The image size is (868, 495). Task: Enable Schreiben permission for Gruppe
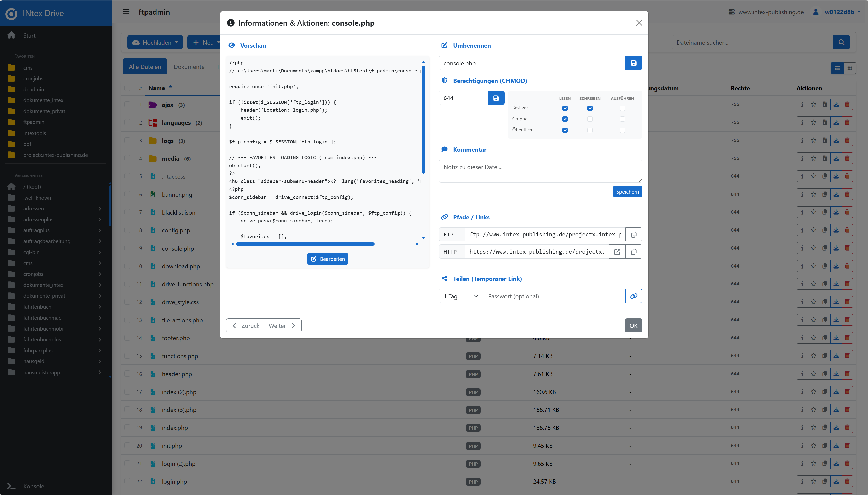590,119
